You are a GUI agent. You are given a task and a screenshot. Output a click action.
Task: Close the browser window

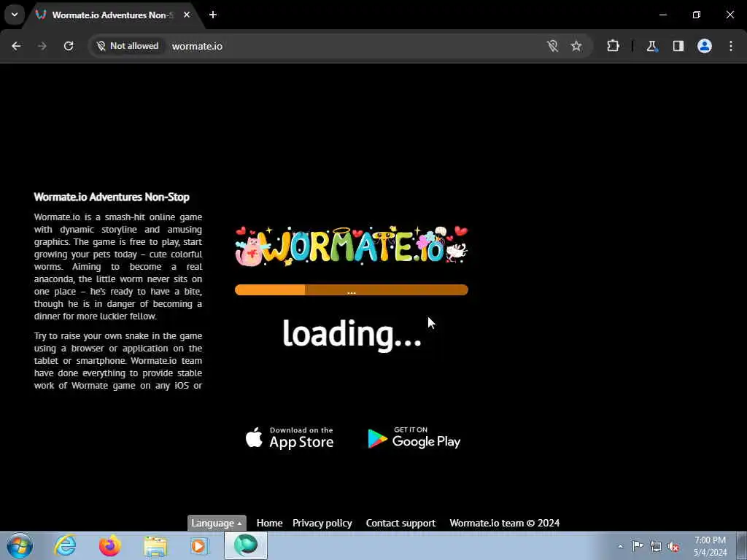tap(729, 15)
